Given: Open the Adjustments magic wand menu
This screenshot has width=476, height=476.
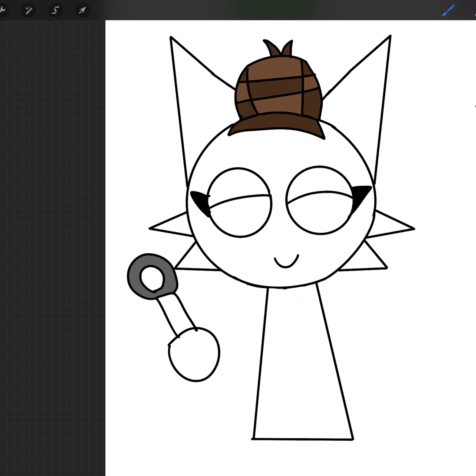Looking at the screenshot, I should (x=29, y=10).
